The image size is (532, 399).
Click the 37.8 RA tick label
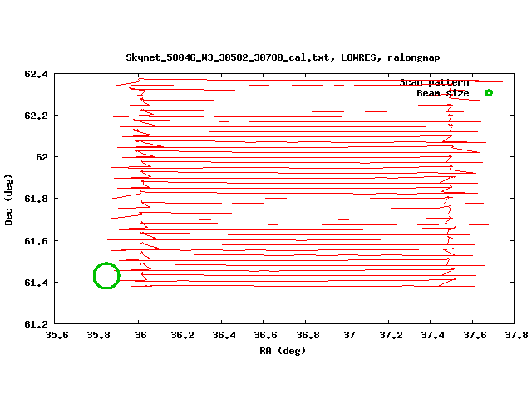click(516, 335)
